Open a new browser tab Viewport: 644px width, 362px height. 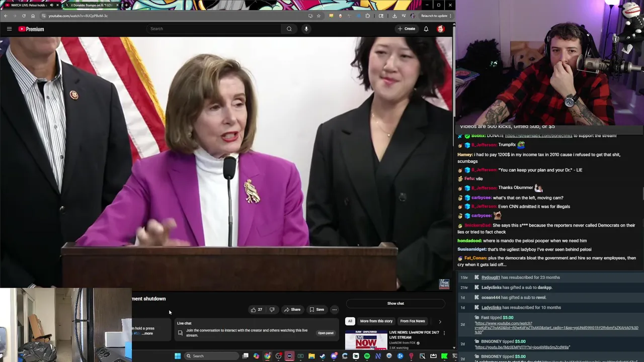point(126,5)
